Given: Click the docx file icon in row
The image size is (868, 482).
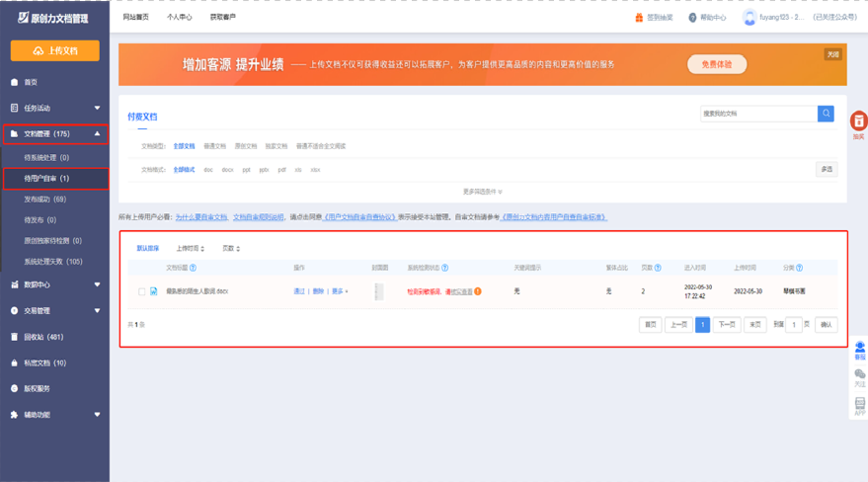Looking at the screenshot, I should tap(154, 291).
